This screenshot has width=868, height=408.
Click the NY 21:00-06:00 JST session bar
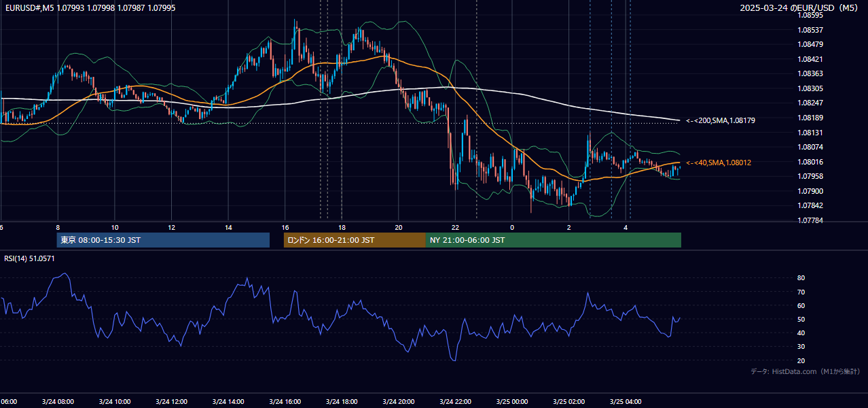click(x=554, y=240)
